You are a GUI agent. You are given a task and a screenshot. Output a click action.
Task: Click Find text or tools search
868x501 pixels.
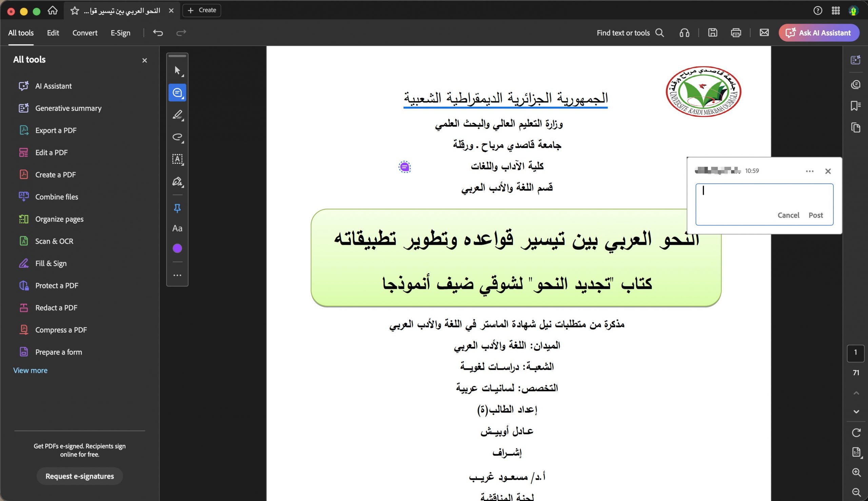[x=630, y=33]
